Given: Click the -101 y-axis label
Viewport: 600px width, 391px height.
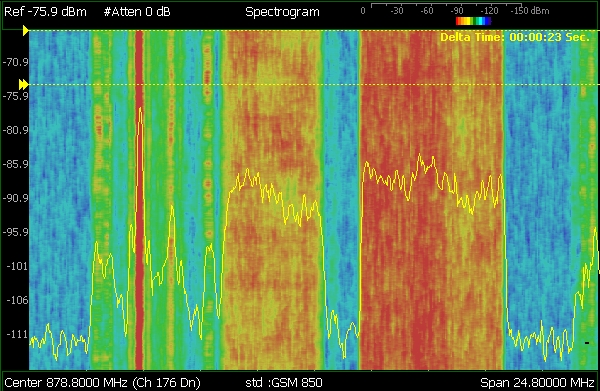Looking at the screenshot, I should pyautogui.click(x=18, y=266).
